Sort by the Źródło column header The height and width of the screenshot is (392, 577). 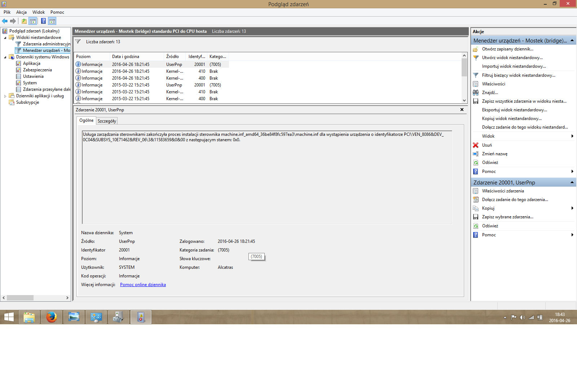(x=175, y=57)
